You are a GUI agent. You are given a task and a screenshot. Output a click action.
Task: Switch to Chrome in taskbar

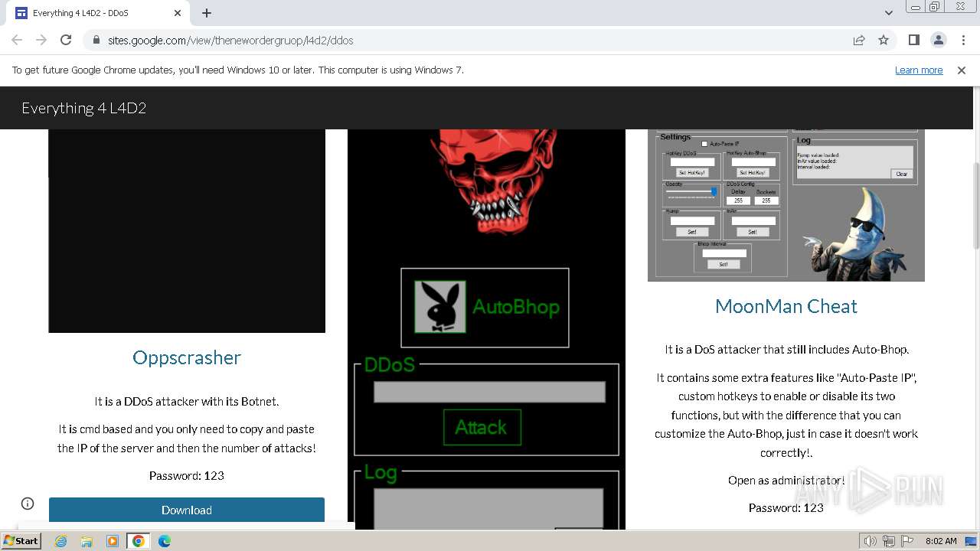(139, 541)
